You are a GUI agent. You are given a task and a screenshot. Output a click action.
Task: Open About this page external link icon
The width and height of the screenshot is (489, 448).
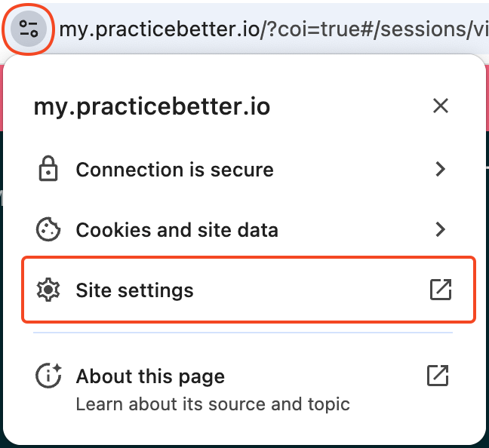click(438, 376)
